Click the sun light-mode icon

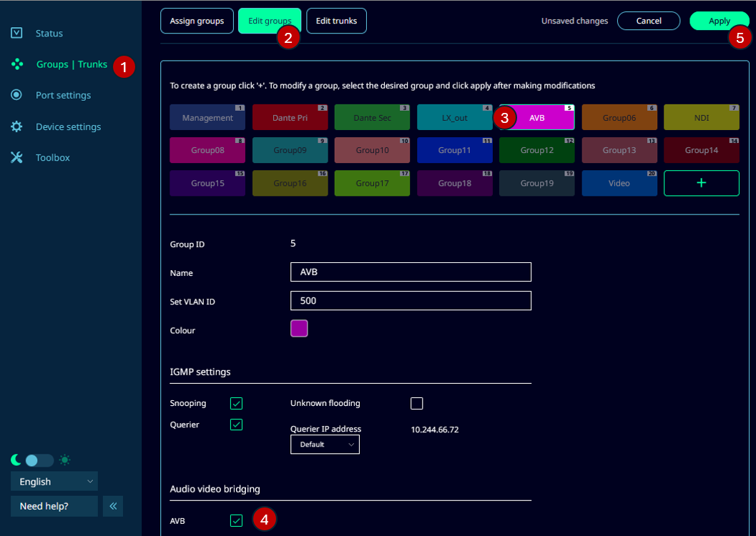click(65, 460)
